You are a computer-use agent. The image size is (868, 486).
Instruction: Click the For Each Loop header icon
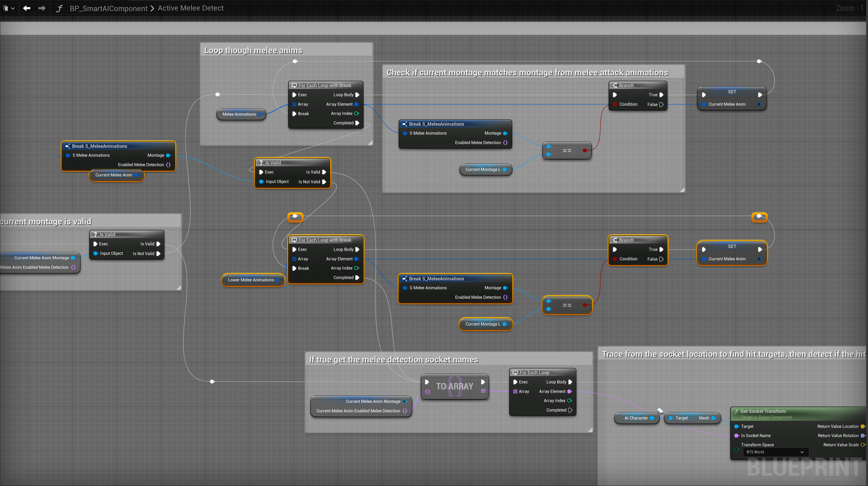[515, 372]
